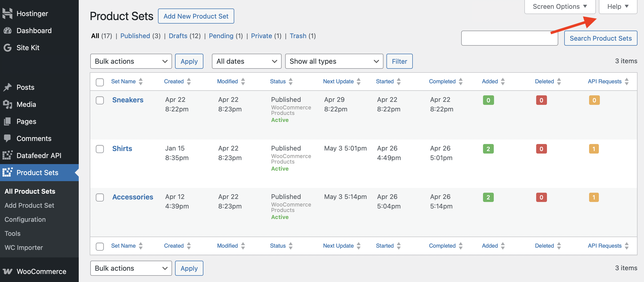Click the Product Sets pixel icon
This screenshot has width=644, height=282.
point(8,172)
